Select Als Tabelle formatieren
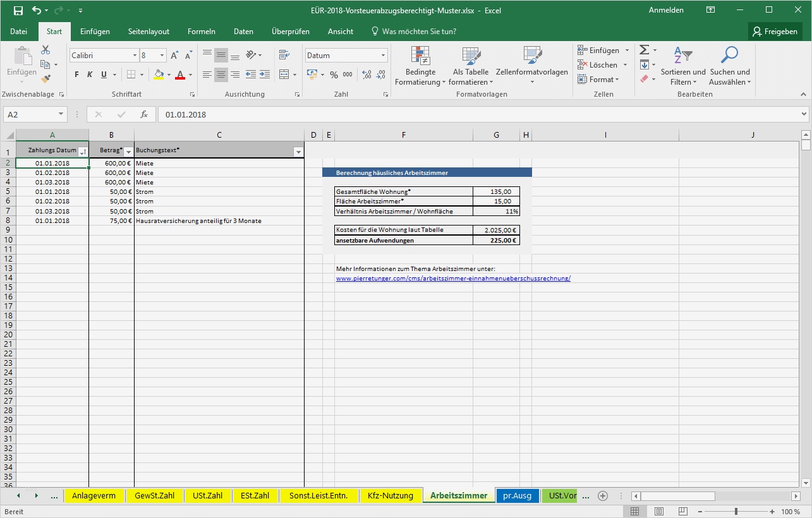812x518 pixels. click(x=470, y=66)
